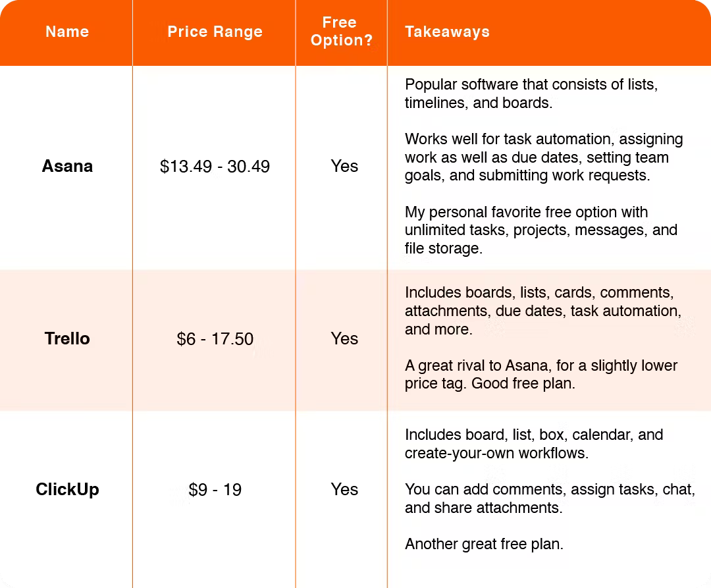Image resolution: width=711 pixels, height=588 pixels.
Task: Click the Free Option? column header
Action: point(342,32)
